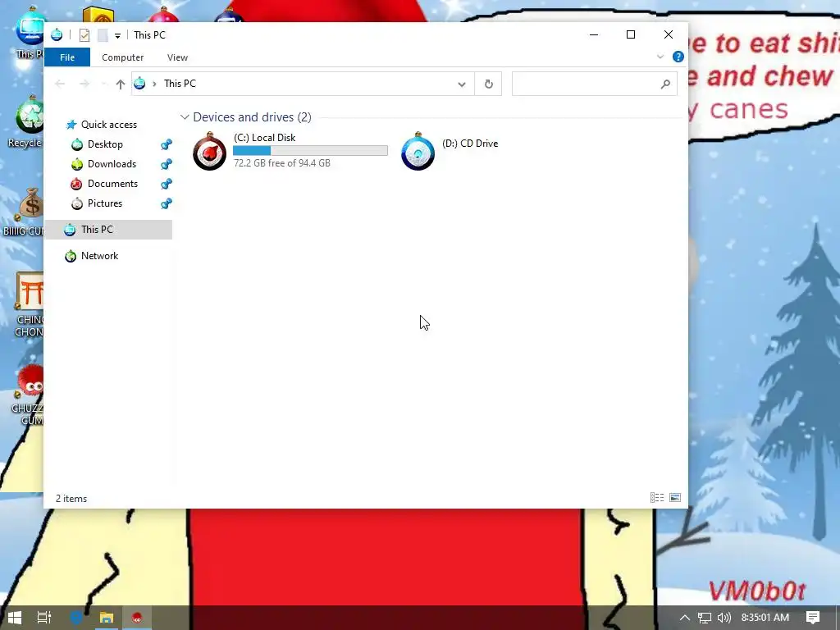Expand the breadcrumb chevron before This PC
The image size is (840, 630).
coord(154,84)
